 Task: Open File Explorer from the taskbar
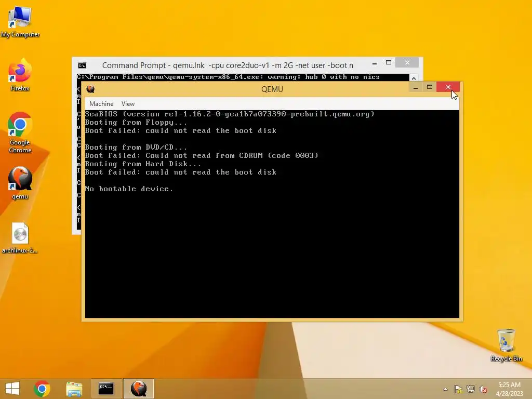click(74, 389)
